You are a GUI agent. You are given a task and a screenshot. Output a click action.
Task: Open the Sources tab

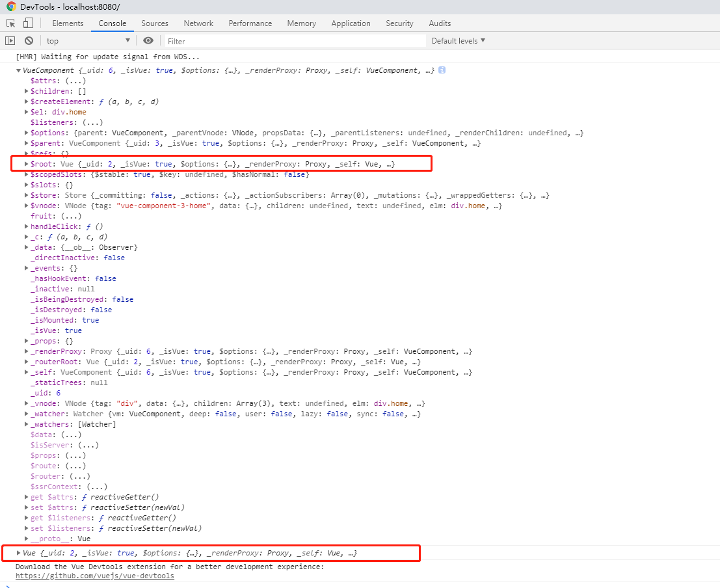click(x=154, y=23)
